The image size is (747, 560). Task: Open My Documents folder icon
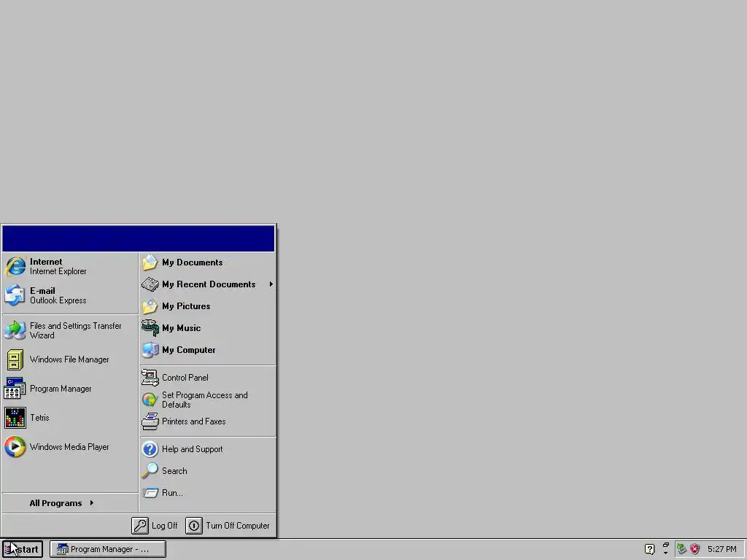point(150,262)
